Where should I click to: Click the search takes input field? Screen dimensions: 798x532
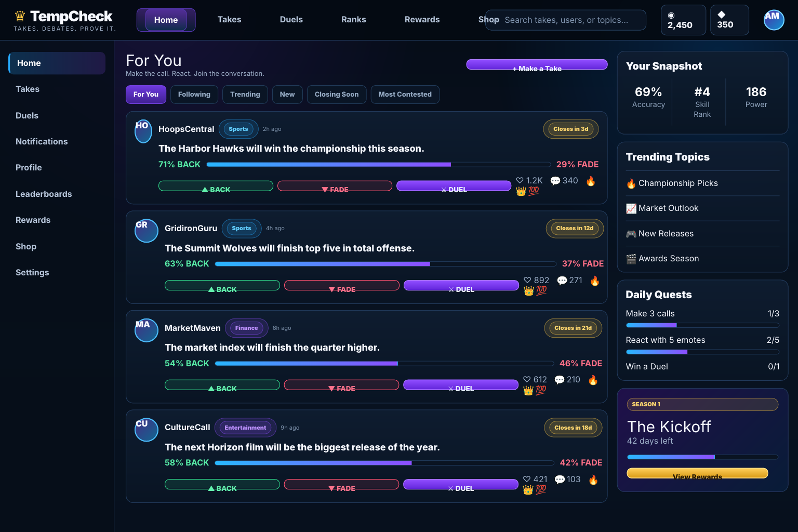click(566, 20)
